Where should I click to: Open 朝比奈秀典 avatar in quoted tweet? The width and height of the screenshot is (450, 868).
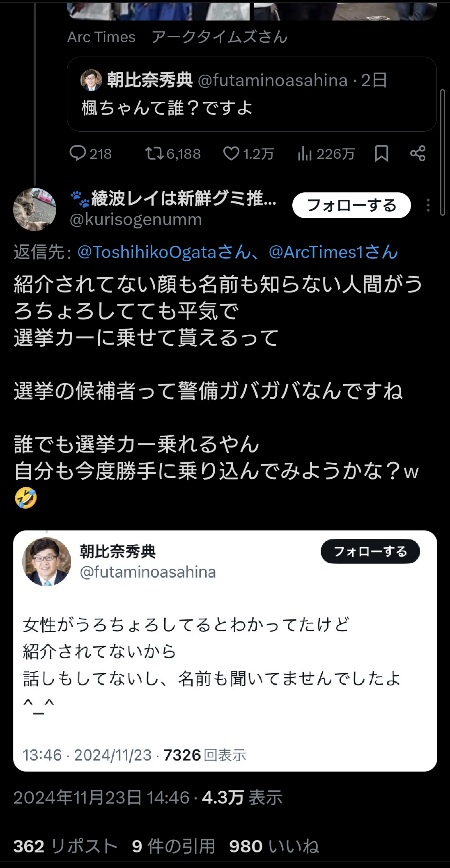(x=46, y=562)
